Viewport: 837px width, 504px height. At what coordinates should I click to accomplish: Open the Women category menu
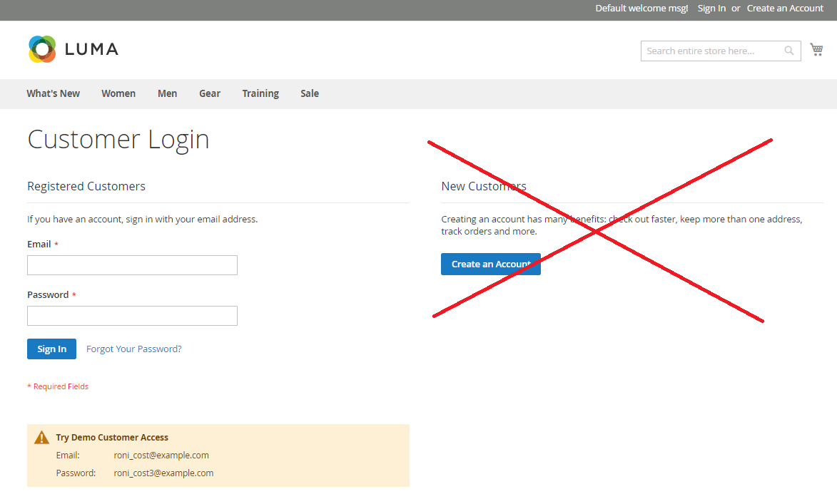pyautogui.click(x=118, y=93)
